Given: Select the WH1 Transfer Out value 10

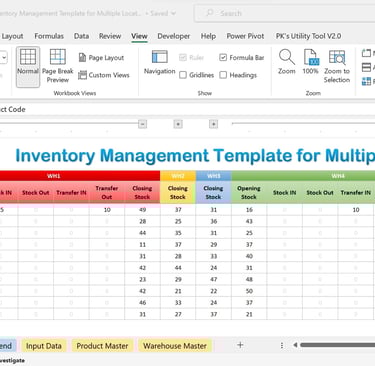Looking at the screenshot, I should pos(107,210).
